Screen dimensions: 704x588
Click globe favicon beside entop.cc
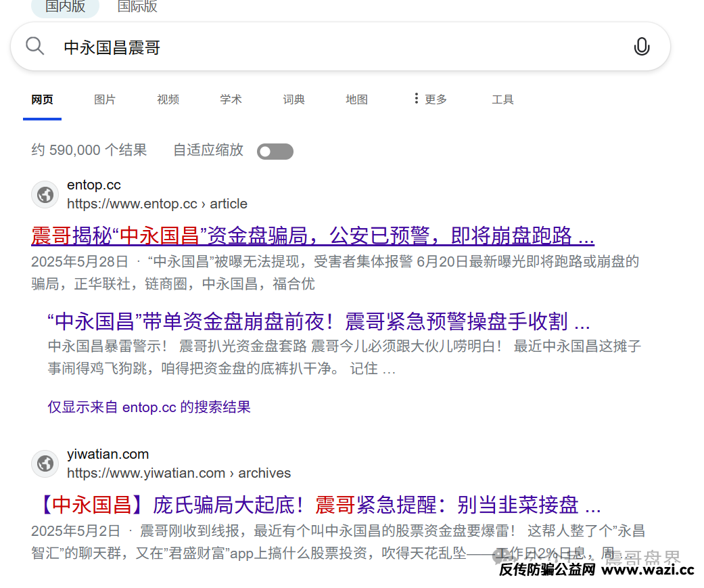tap(45, 194)
